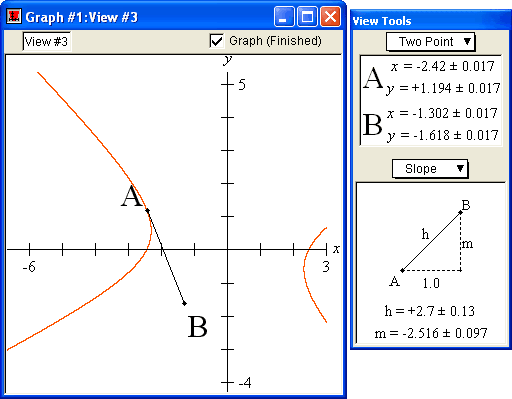Click the B coordinates readout in View Tools
The height and width of the screenshot is (399, 512).
pos(431,124)
